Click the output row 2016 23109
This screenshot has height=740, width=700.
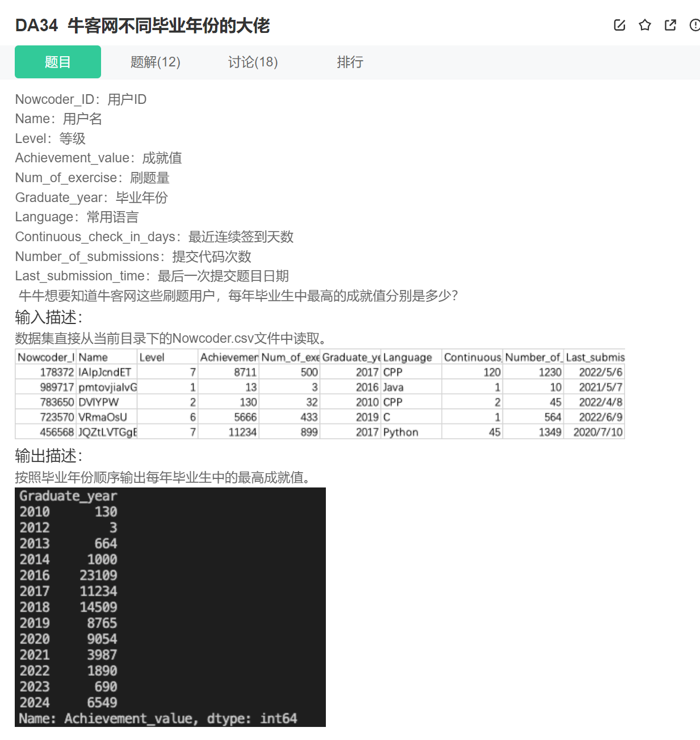pos(68,575)
